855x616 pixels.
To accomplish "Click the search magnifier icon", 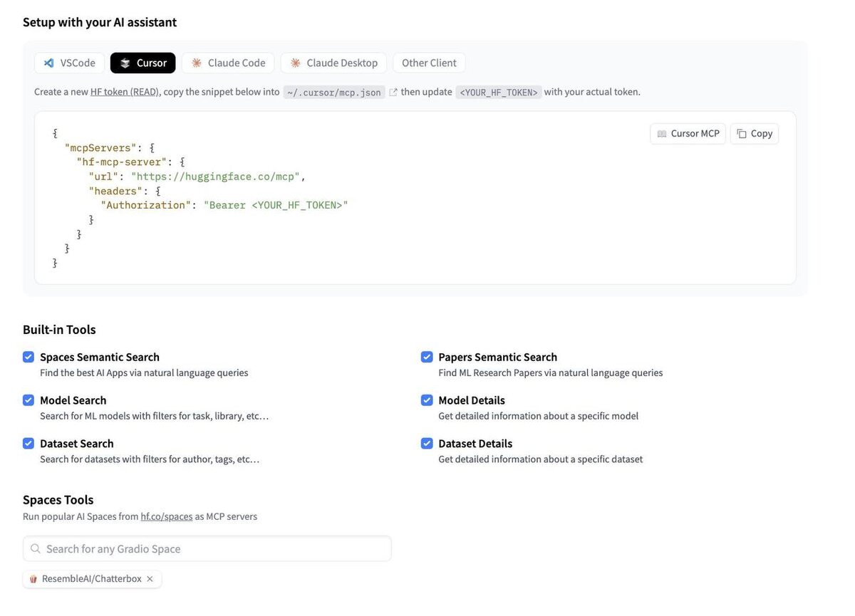I will click(x=36, y=549).
